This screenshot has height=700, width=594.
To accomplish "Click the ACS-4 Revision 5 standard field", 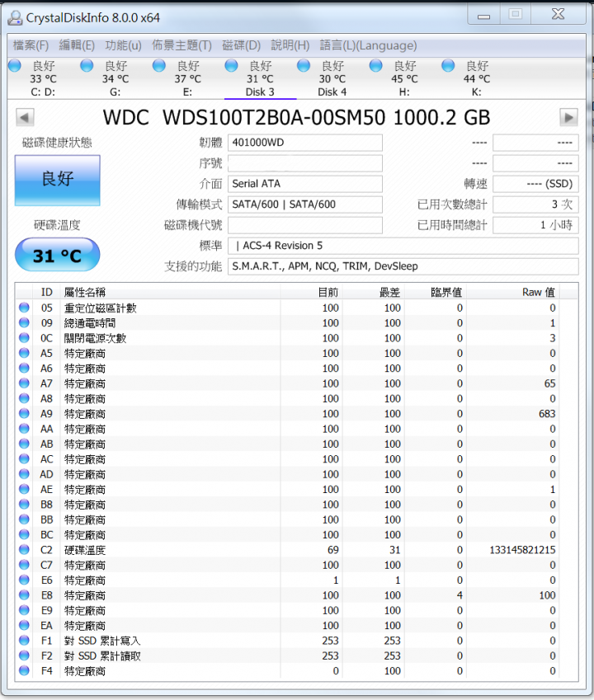I will (403, 246).
